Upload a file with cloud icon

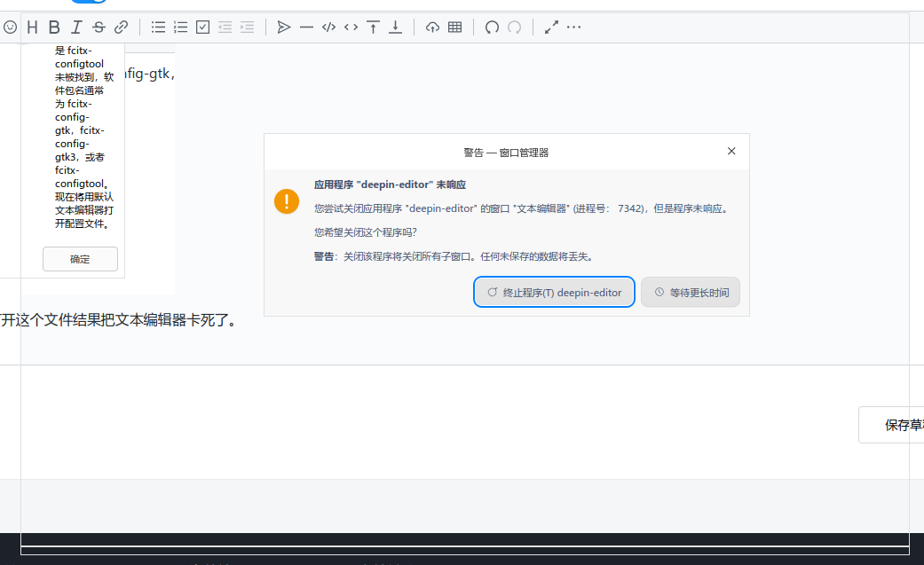tap(432, 27)
